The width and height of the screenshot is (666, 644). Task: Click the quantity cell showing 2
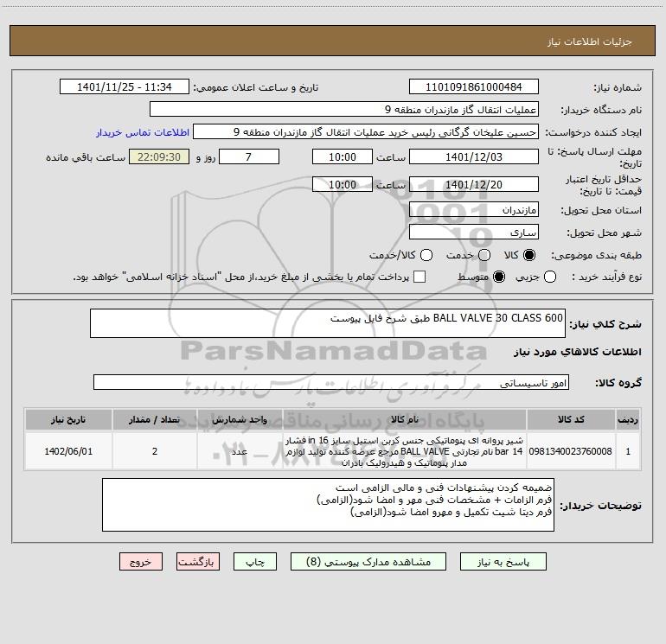point(155,451)
